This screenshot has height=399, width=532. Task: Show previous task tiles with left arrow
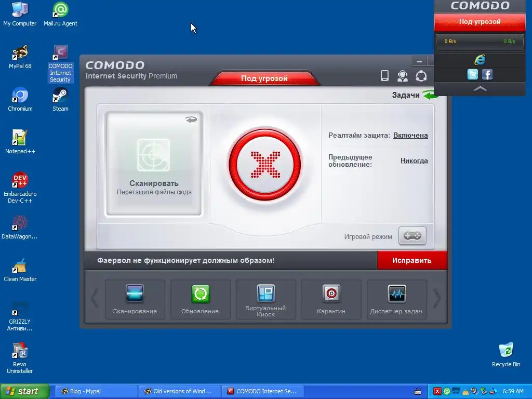coord(95,298)
